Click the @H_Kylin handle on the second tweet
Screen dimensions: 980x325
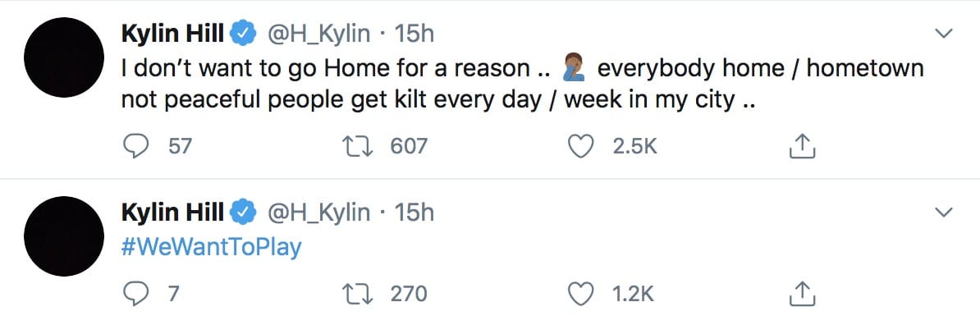tap(318, 213)
